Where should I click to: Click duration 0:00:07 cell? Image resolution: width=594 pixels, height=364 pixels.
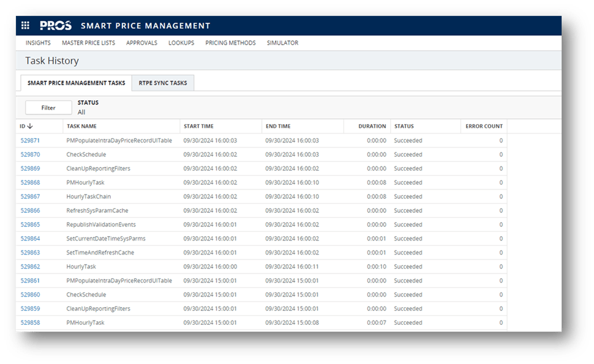point(377,322)
